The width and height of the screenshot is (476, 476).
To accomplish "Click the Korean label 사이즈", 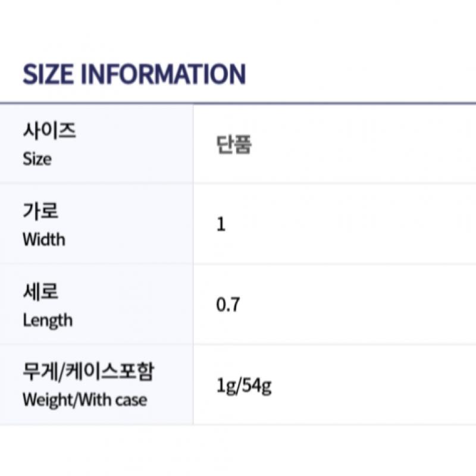I will [x=49, y=130].
